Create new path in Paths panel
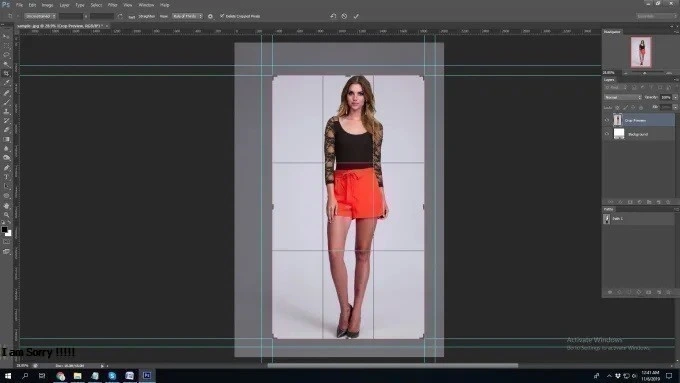This screenshot has height=383, width=680. click(659, 292)
